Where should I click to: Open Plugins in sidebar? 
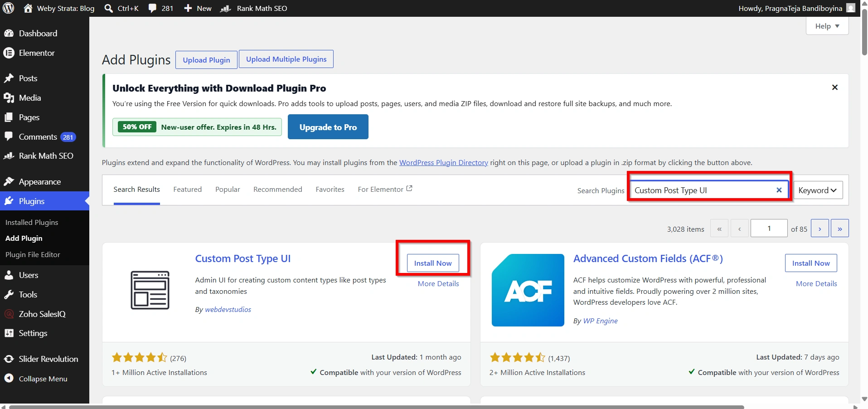44,201
